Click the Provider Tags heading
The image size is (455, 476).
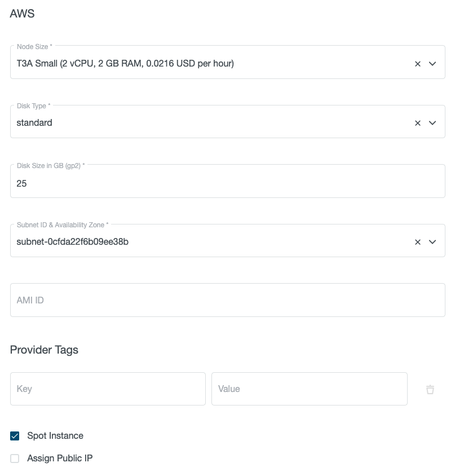tap(44, 350)
